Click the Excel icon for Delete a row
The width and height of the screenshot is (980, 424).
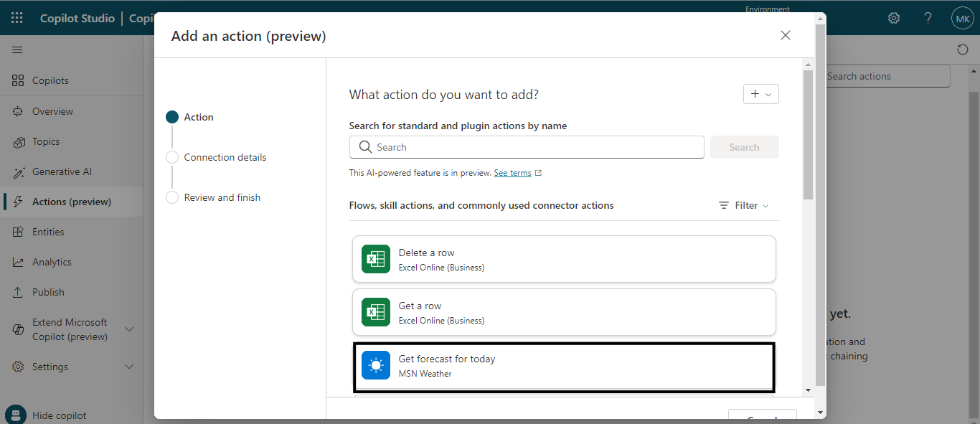click(x=376, y=259)
